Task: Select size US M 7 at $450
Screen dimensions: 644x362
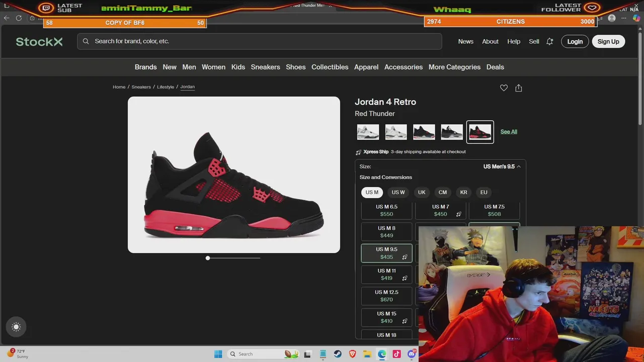Action: point(441,211)
